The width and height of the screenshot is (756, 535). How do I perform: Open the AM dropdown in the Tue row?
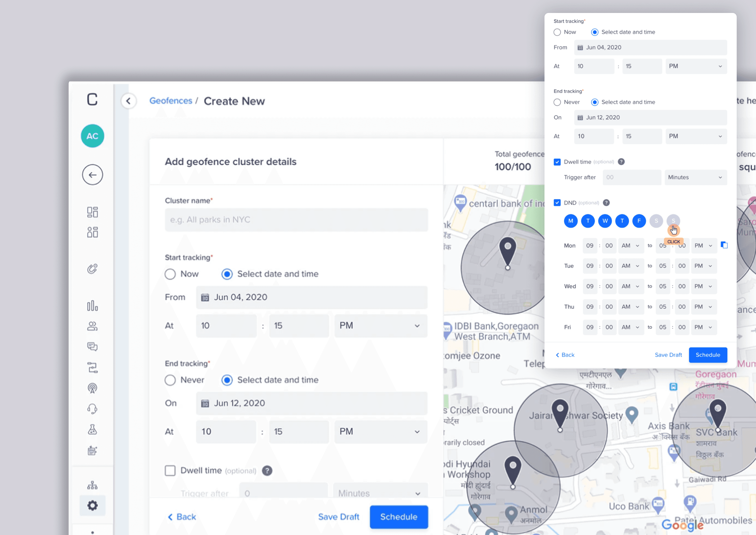631,266
